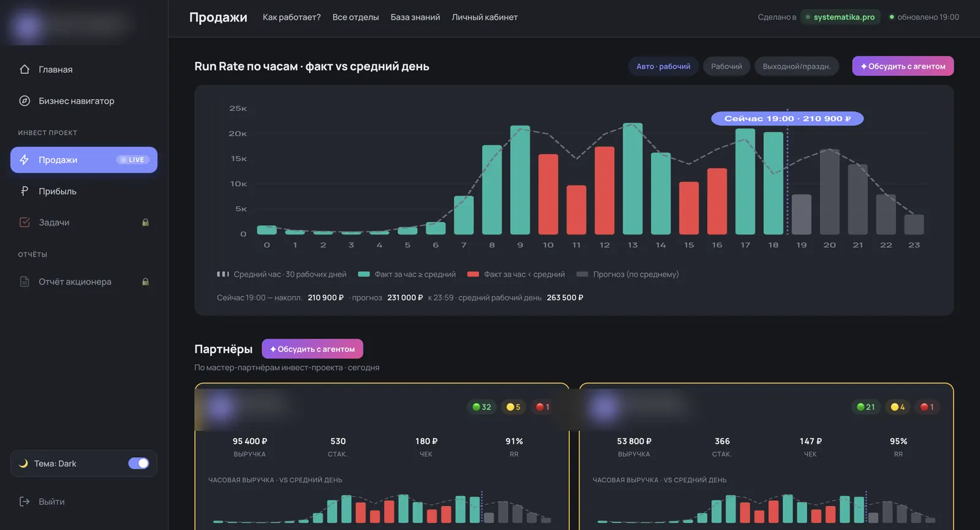Toggle legend Факт за час ≥ средний
980x530 pixels.
tap(407, 274)
